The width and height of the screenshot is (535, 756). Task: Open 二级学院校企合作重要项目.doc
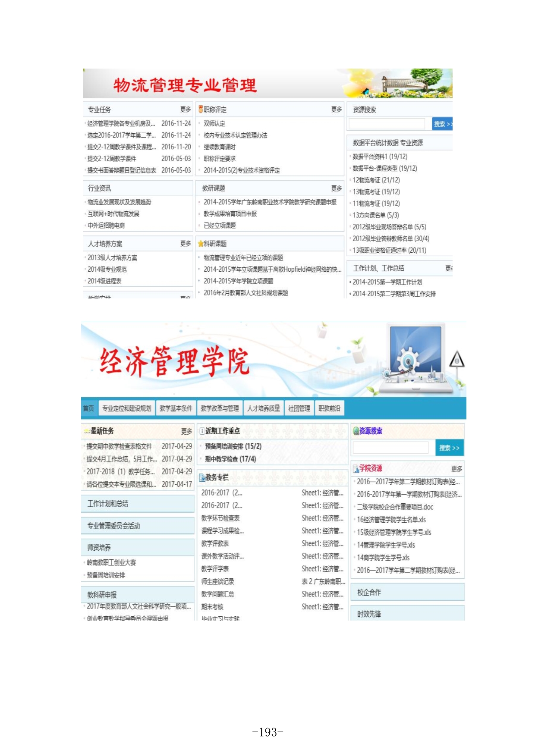[395, 507]
